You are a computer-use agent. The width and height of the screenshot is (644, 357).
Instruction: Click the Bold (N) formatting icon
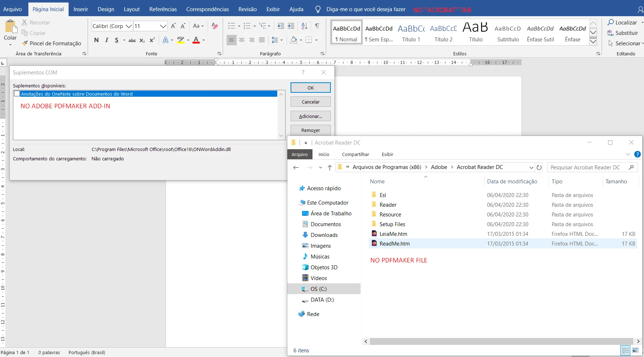pyautogui.click(x=96, y=40)
